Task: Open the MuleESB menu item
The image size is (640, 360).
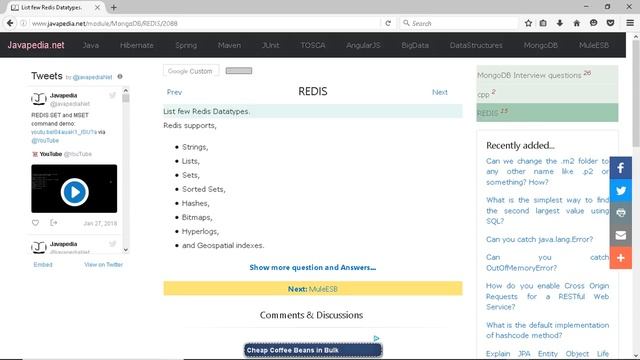Action: click(x=594, y=45)
